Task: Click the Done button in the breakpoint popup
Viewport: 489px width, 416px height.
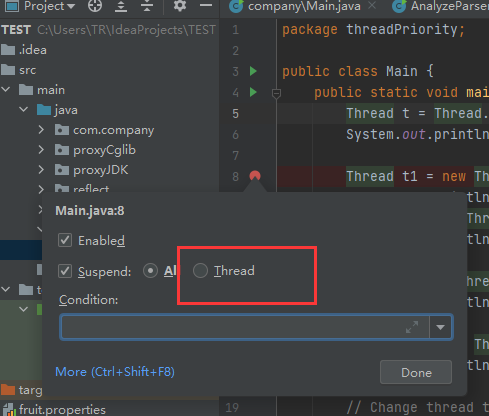Action: (416, 372)
